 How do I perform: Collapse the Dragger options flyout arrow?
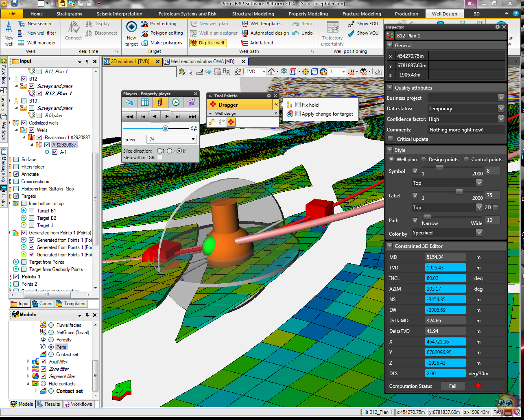point(276,105)
